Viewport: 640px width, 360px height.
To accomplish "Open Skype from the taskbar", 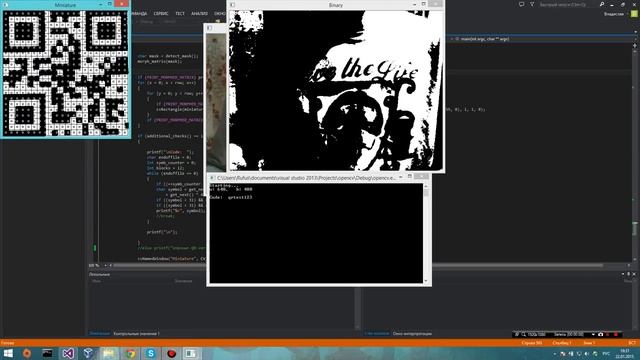I will [151, 353].
